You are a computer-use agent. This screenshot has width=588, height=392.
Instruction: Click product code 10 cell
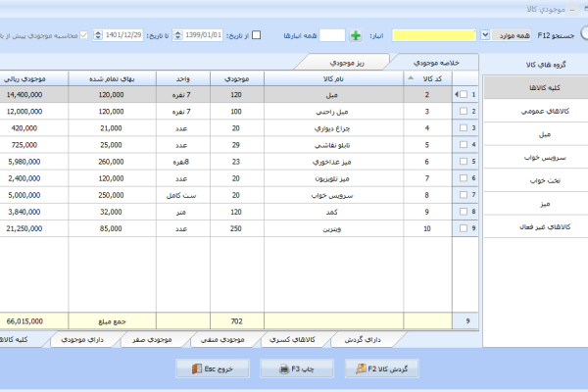coord(427,228)
